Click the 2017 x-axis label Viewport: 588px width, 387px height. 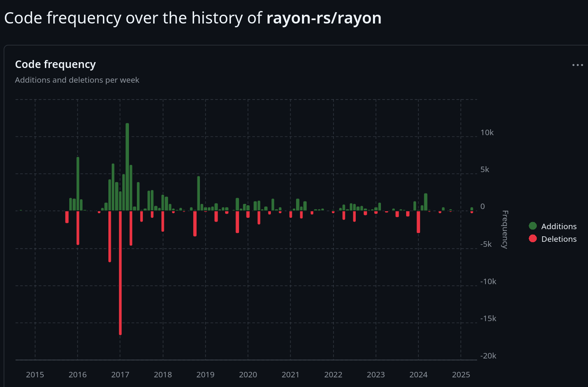(x=120, y=374)
